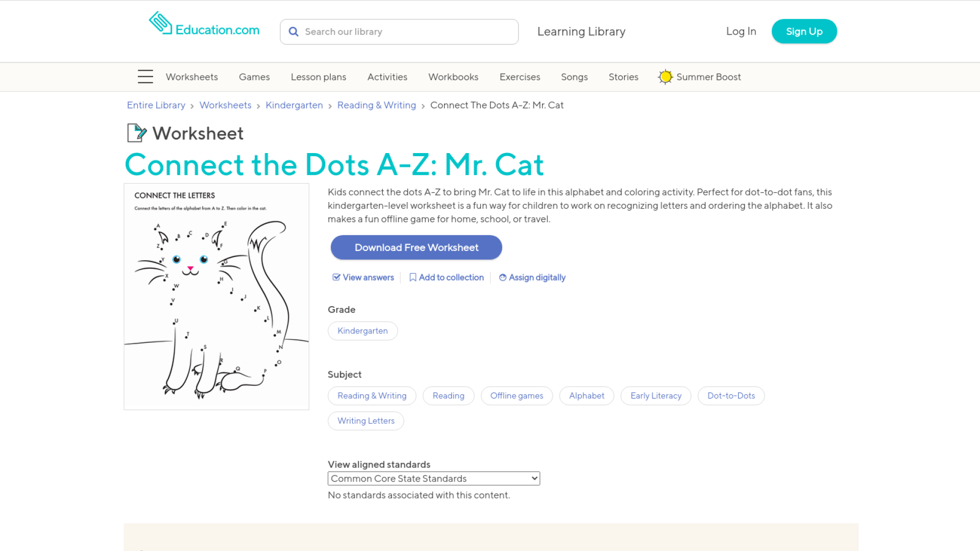980x551 pixels.
Task: Open the hamburger menu icon
Action: pos(145,77)
